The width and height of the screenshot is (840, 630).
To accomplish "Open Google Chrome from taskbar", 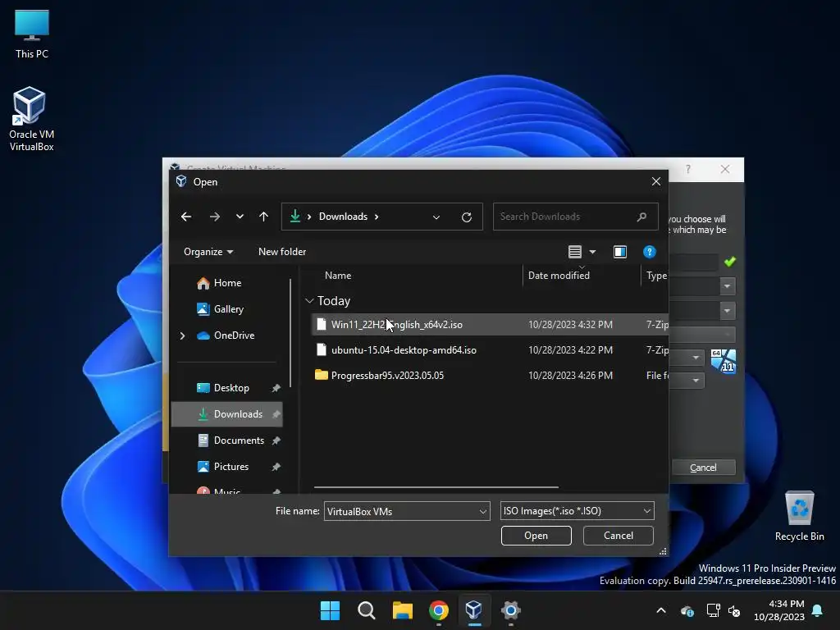I will (439, 610).
